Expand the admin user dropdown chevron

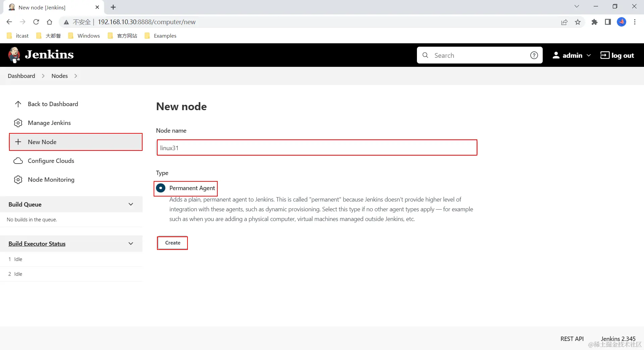click(x=589, y=55)
